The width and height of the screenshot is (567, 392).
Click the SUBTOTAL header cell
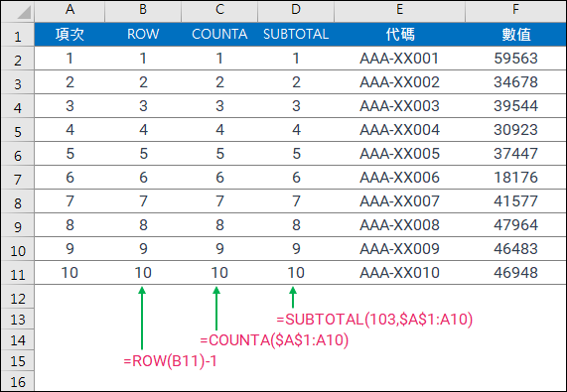point(296,35)
